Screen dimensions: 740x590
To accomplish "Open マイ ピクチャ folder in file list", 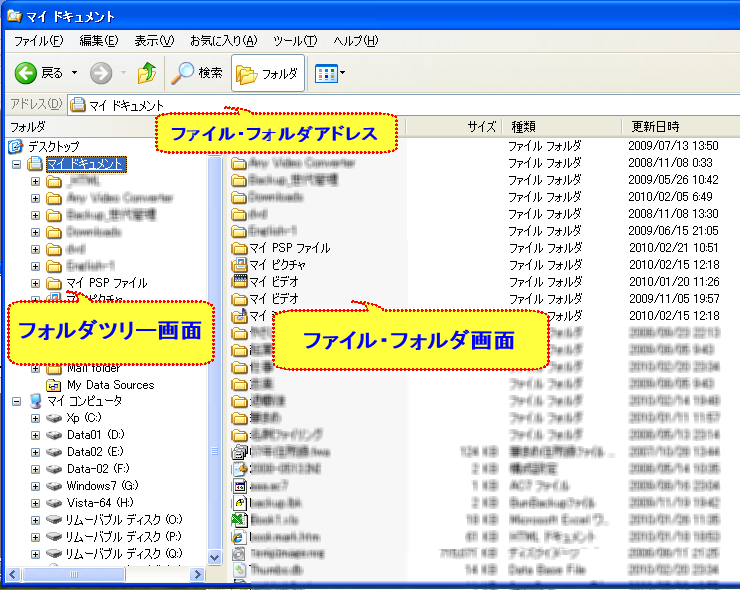I will [277, 265].
